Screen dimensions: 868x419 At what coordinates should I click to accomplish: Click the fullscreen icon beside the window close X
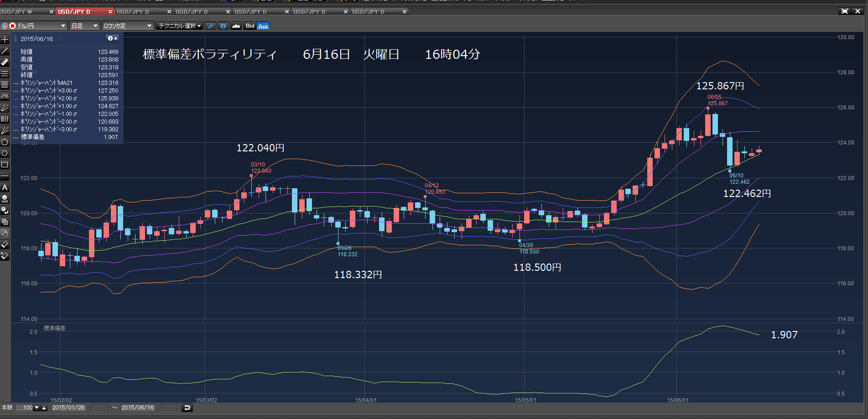click(x=845, y=11)
